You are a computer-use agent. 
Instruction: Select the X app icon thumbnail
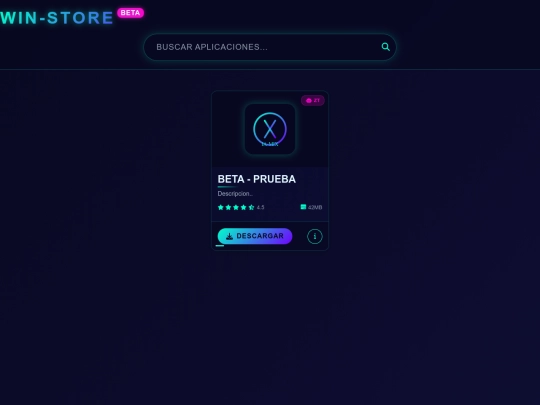click(270, 129)
